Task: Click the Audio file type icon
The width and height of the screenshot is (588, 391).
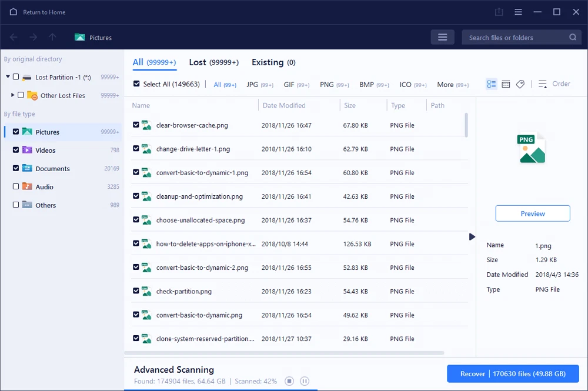Action: coord(27,186)
